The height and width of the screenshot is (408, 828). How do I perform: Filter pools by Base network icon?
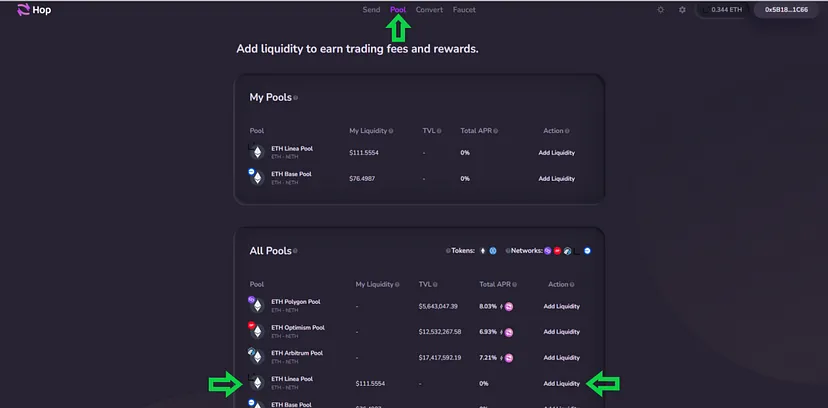(588, 250)
